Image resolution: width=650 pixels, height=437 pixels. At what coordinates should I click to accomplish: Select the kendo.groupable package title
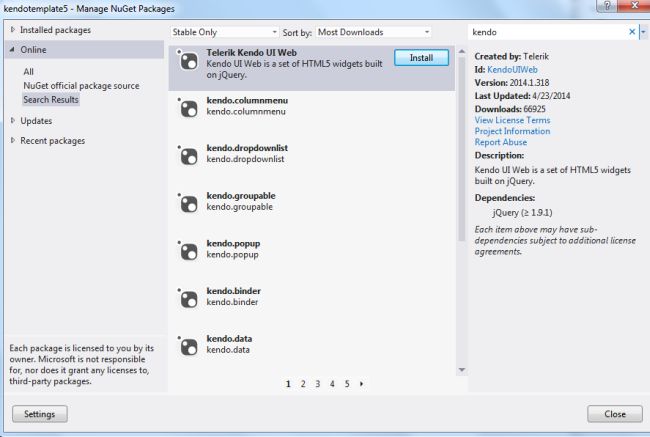click(241, 196)
